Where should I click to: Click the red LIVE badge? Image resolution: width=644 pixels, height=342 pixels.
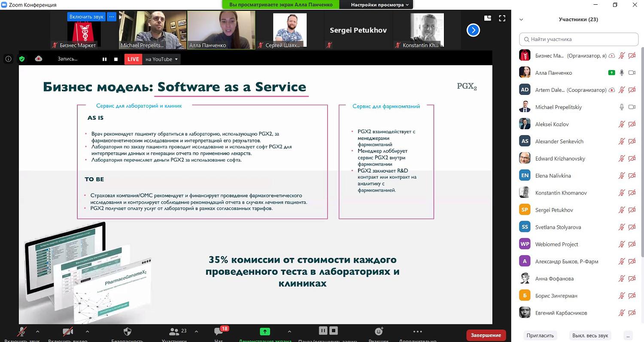(133, 59)
